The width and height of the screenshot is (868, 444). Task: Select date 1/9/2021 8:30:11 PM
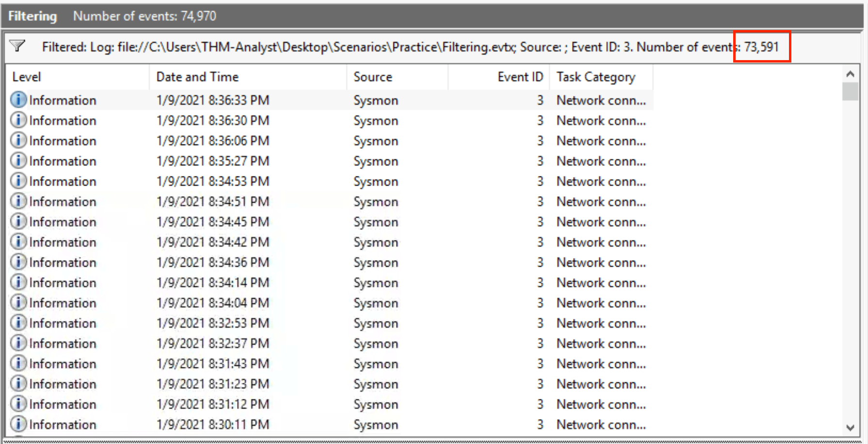[212, 424]
